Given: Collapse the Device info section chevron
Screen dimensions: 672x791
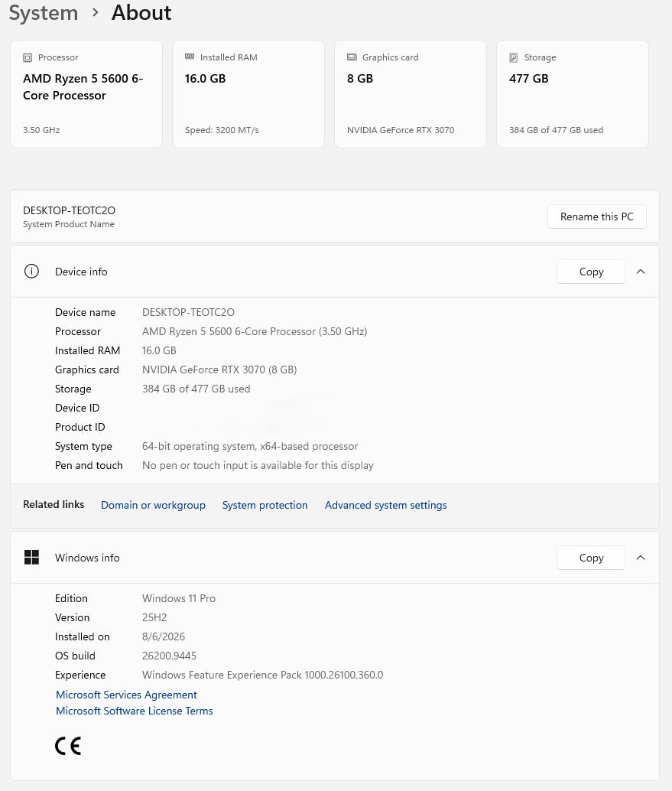Looking at the screenshot, I should pos(641,272).
